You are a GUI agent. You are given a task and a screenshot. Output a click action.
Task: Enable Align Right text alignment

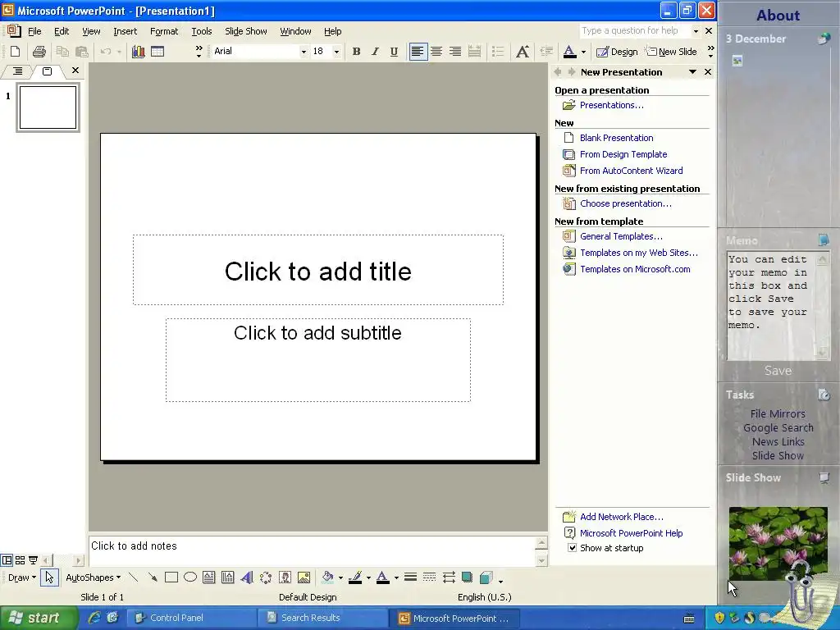click(455, 52)
